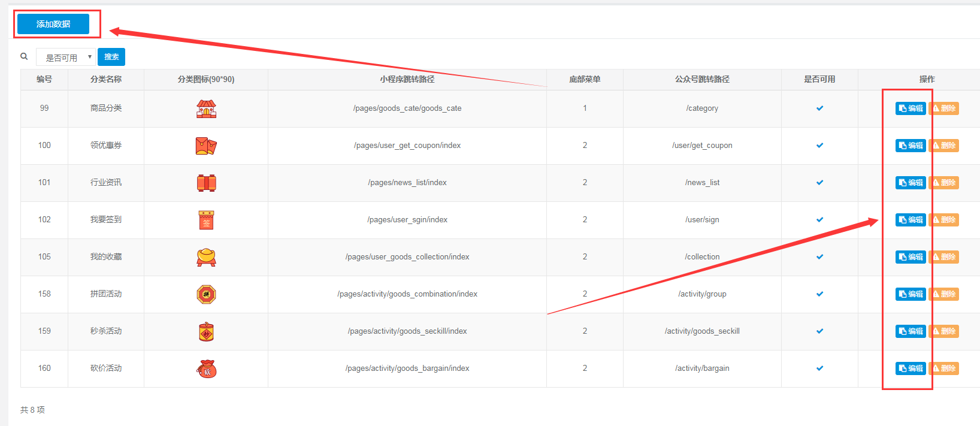The width and height of the screenshot is (980, 426).
Task: Click 是否可用 checkmark for row 102
Action: [819, 220]
